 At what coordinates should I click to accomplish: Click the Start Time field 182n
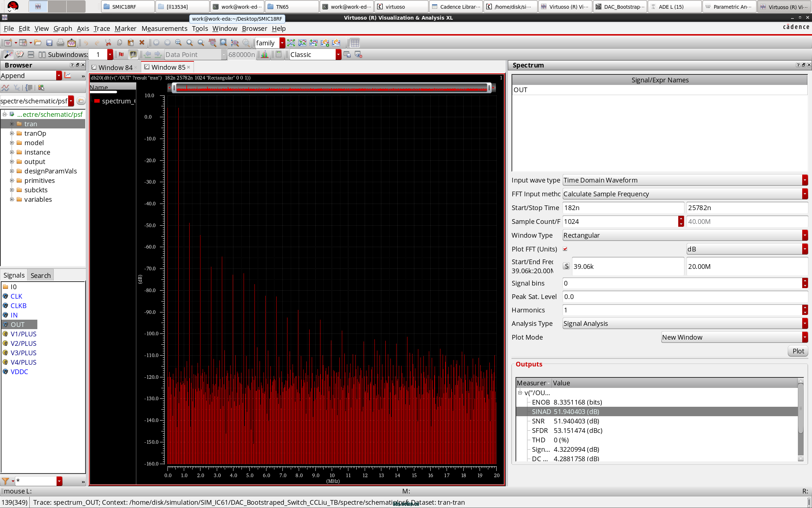click(x=623, y=208)
